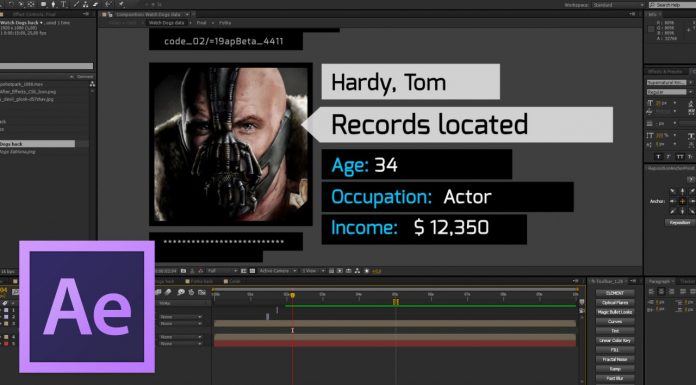Open the Workspace Standard dropdown
696x385 pixels.
pyautogui.click(x=617, y=5)
